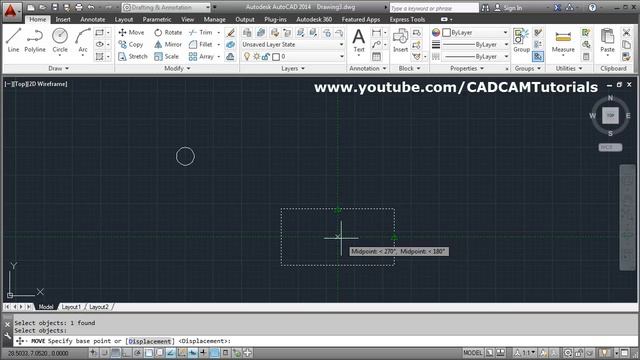The image size is (640, 360).
Task: Toggle Grid Display in status bar
Action: (116, 353)
